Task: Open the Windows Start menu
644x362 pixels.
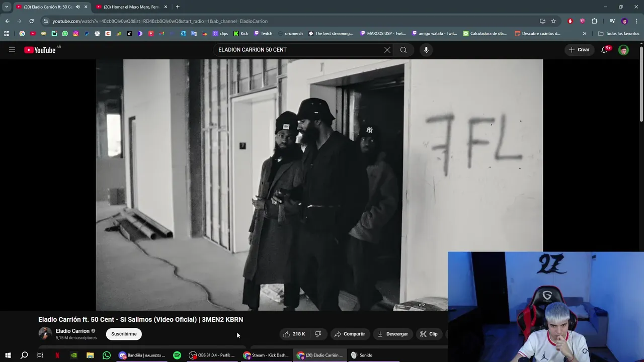Action: 8,355
